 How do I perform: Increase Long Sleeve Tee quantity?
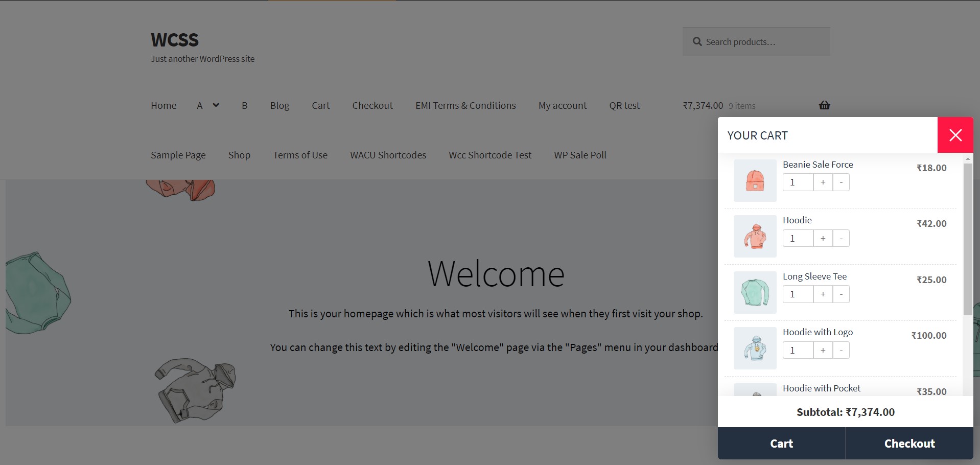pos(823,294)
